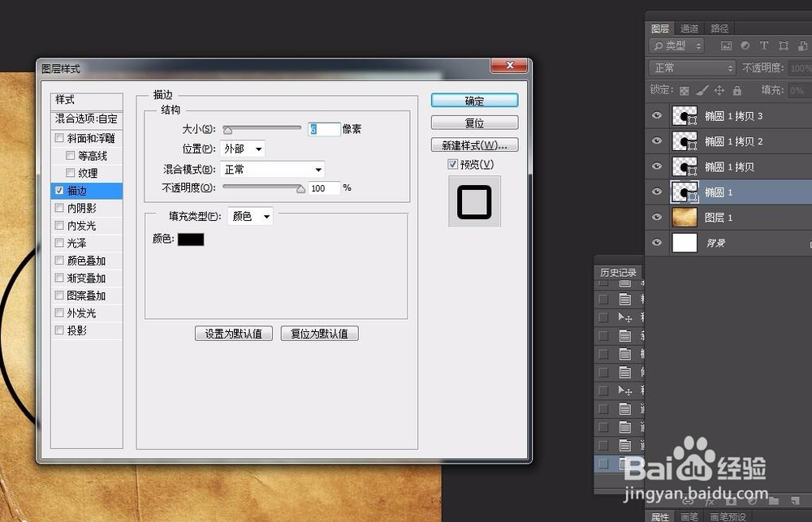Open the 混合模式 dropdown in dialog
The image size is (812, 522).
[x=272, y=170]
